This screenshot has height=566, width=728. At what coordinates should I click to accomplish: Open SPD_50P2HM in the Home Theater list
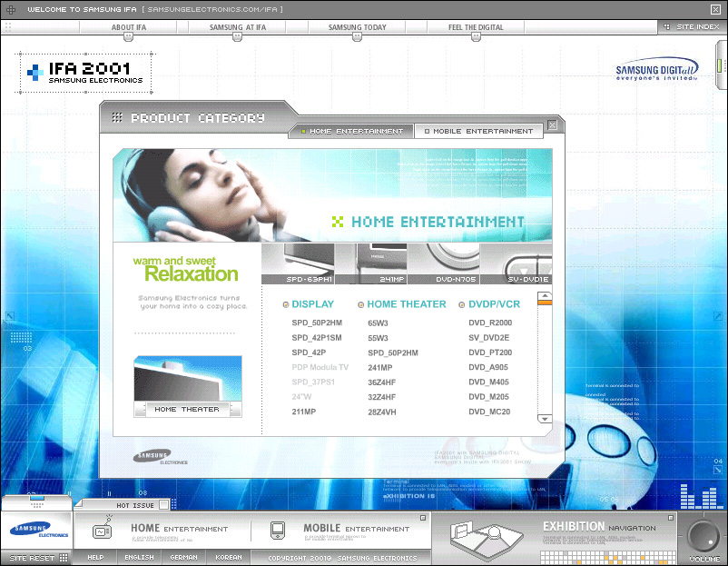[x=393, y=353]
